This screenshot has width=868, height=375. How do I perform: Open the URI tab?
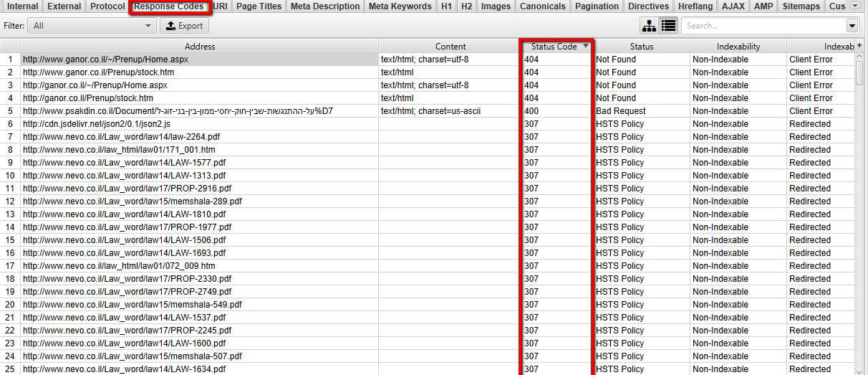click(221, 6)
